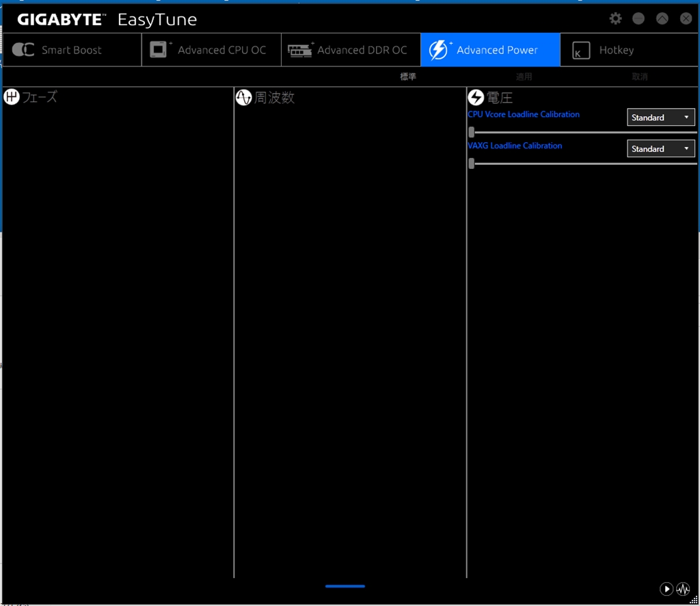
Task: Click the VAXG Loadline Calibration slider handle
Action: tap(472, 163)
